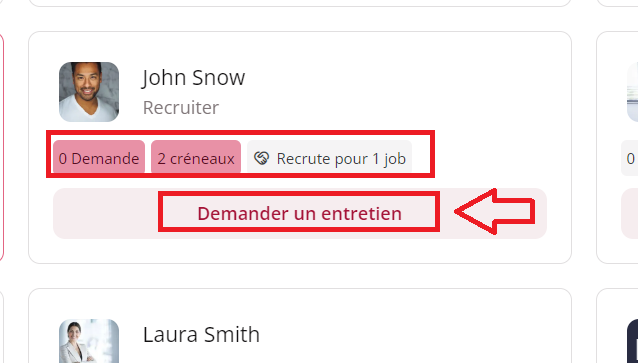Click the handshake icon on John Snow's card
Viewport: 638px width, 363px height.
(261, 158)
